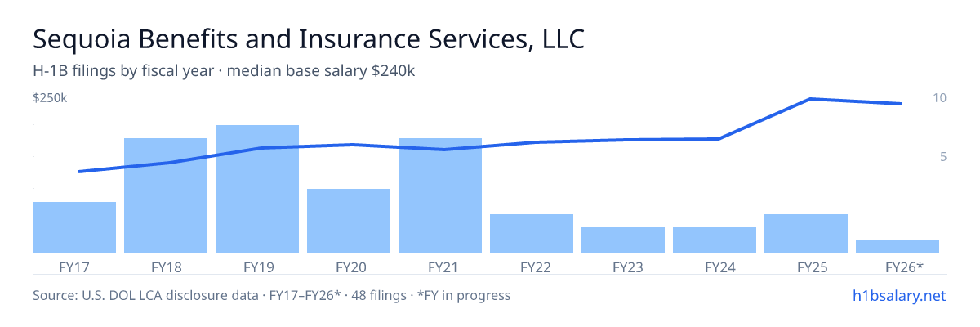Click the FY20 filings bar

tap(349, 221)
